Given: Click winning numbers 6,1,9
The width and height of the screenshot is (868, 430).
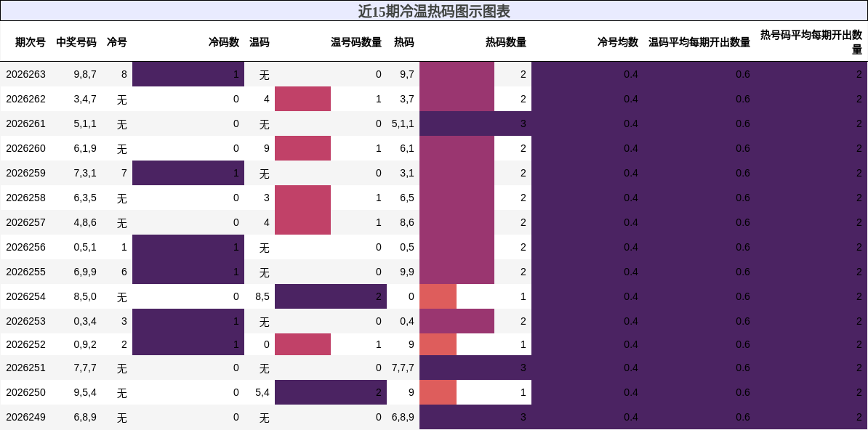Looking at the screenshot, I should (85, 148).
